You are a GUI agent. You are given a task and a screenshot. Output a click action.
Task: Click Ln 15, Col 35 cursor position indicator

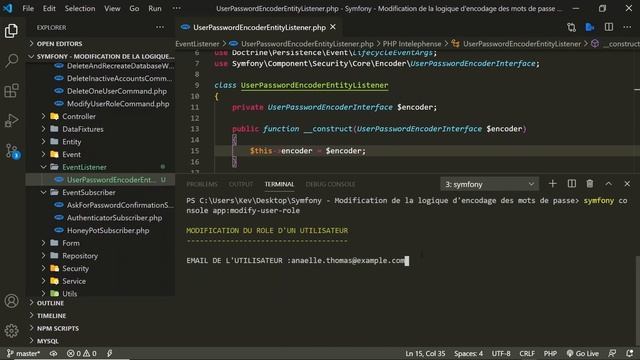coord(425,353)
